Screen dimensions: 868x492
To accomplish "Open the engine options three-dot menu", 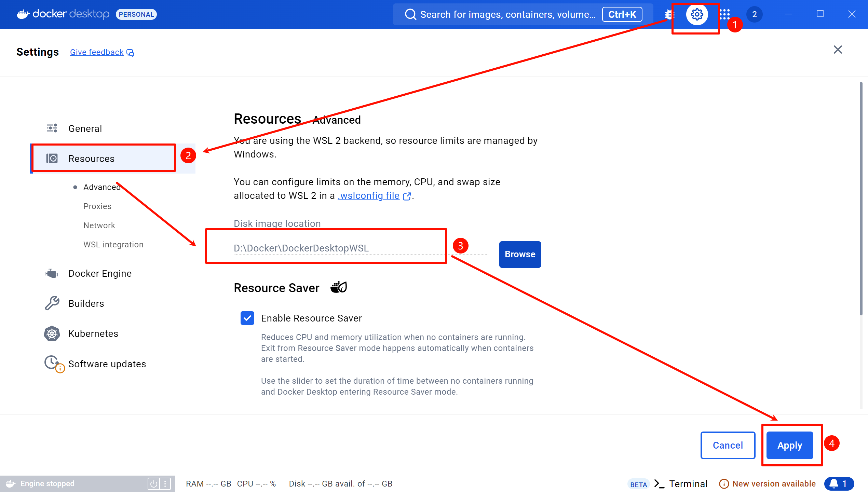I will [x=165, y=483].
